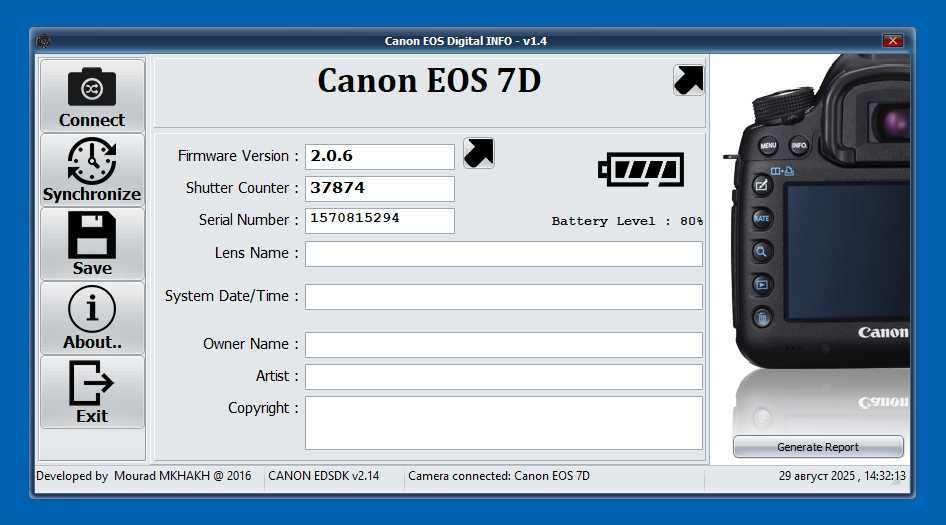Generate Report for the connected camera
Viewport: 946px width, 525px height.
818,447
